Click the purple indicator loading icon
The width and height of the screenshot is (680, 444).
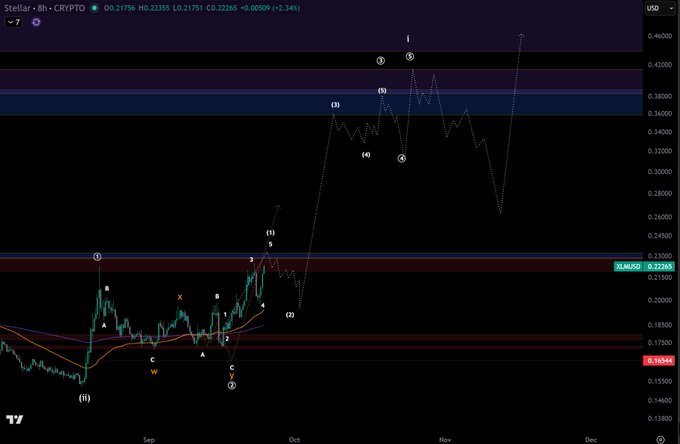36,22
